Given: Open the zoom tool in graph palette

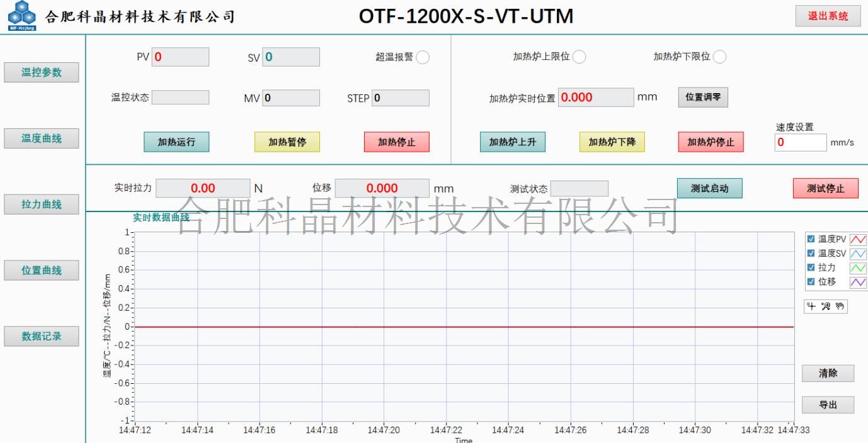Looking at the screenshot, I should click(826, 306).
